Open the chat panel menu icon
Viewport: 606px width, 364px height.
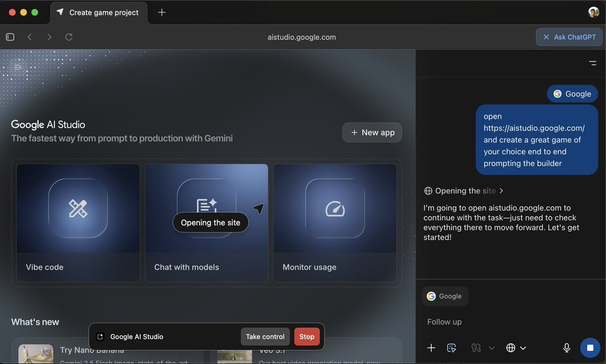click(592, 63)
